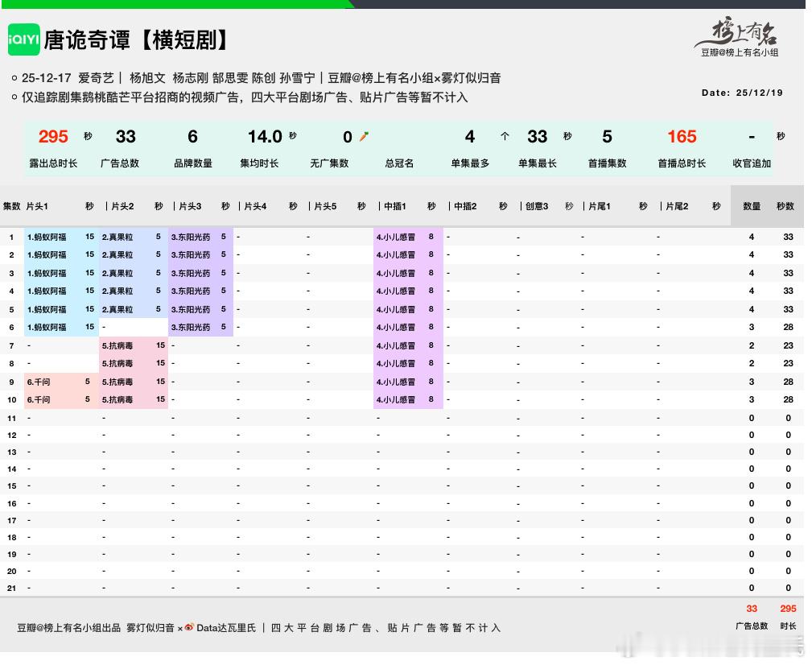Viewport: 812px width, 665px height.
Task: Click 3.东阳光药 cell in episode 2 row
Action: pyautogui.click(x=191, y=254)
